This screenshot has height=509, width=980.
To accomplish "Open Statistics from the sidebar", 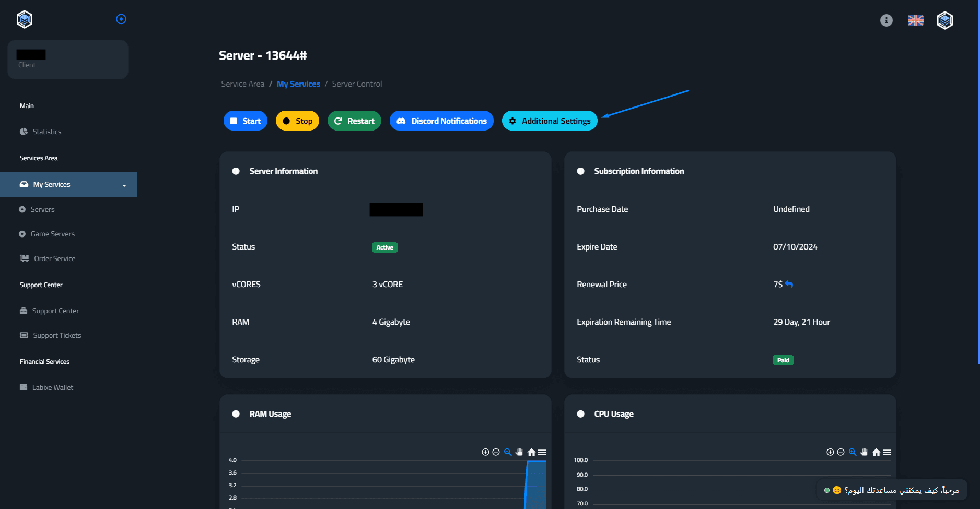I will pyautogui.click(x=47, y=132).
